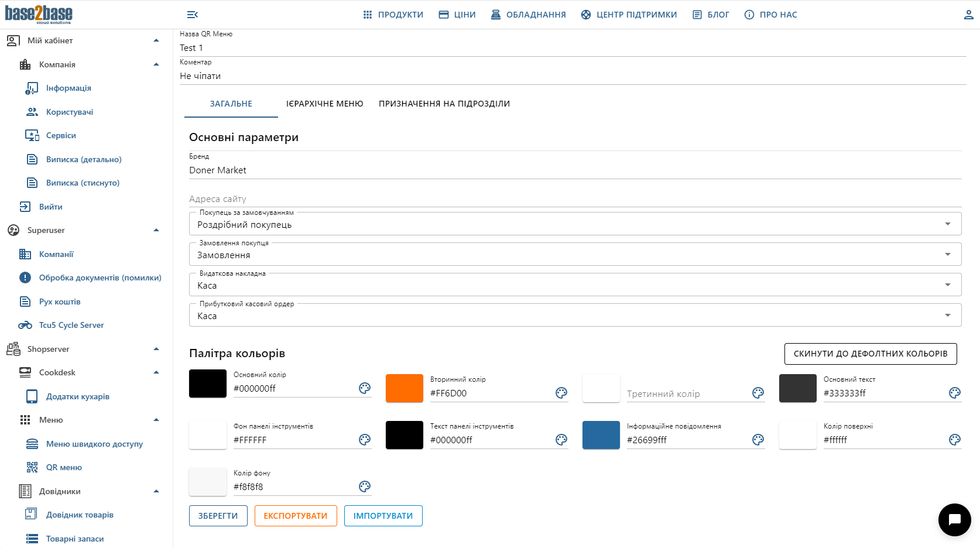Select the orange Вторинний колір swatch
Image resolution: width=980 pixels, height=548 pixels.
(404, 388)
